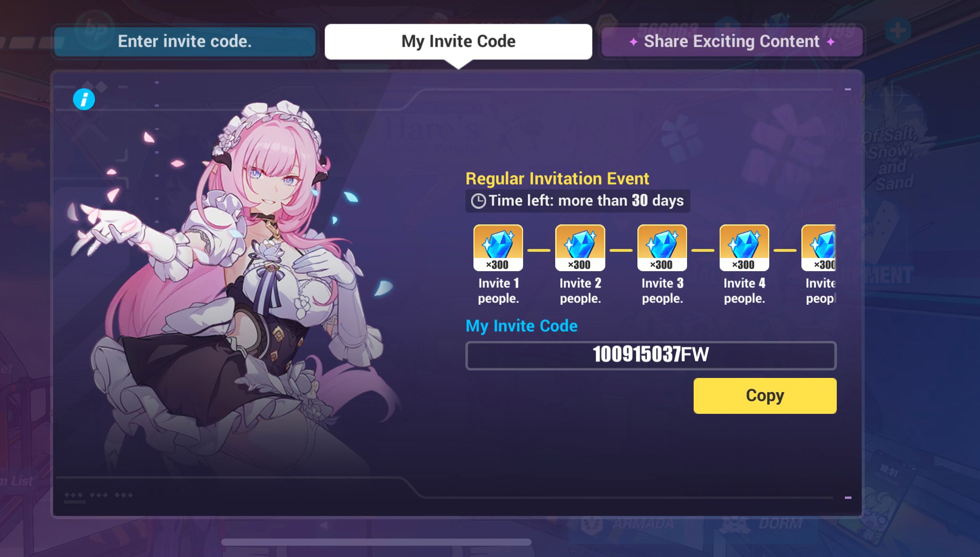
Task: Select the partially visible fifth crystal reward
Action: pos(819,248)
